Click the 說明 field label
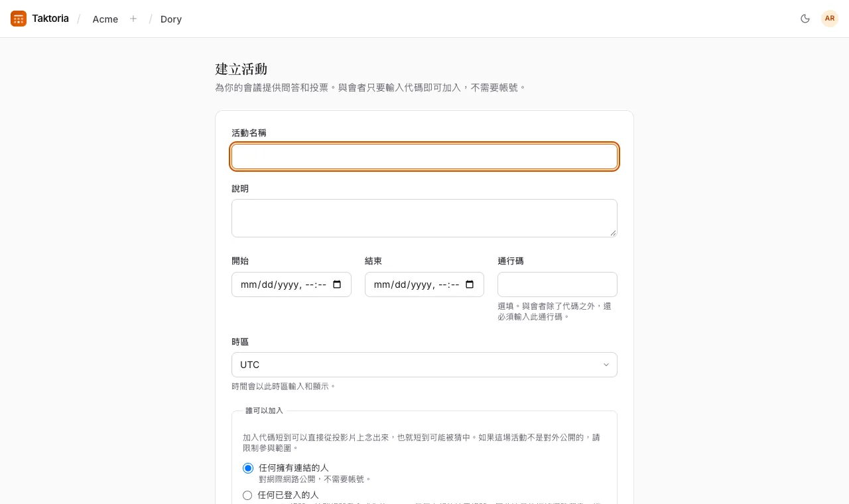This screenshot has height=504, width=849. tap(240, 188)
